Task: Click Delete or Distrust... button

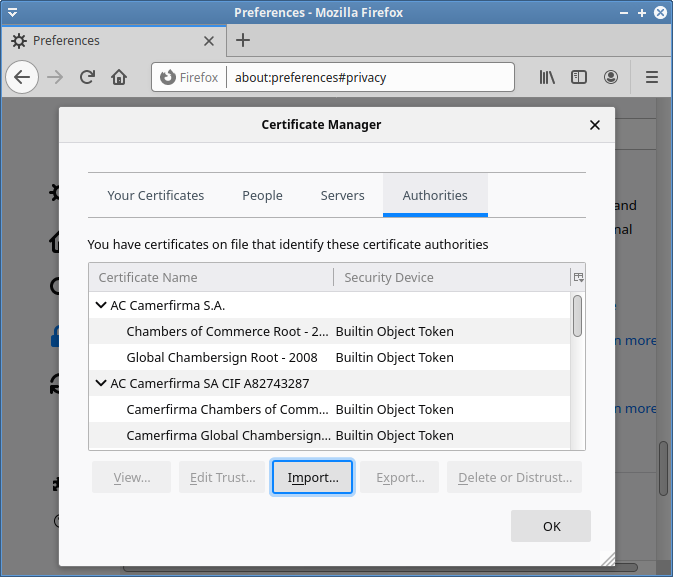Action: (514, 477)
